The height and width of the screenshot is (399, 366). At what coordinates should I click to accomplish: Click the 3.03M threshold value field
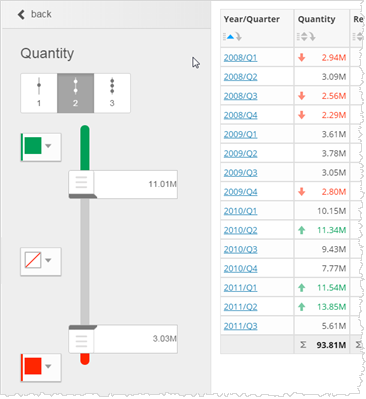tap(135, 339)
